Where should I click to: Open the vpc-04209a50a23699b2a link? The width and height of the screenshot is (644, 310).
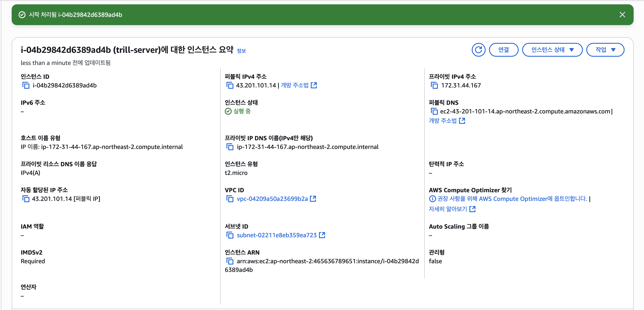pyautogui.click(x=272, y=199)
